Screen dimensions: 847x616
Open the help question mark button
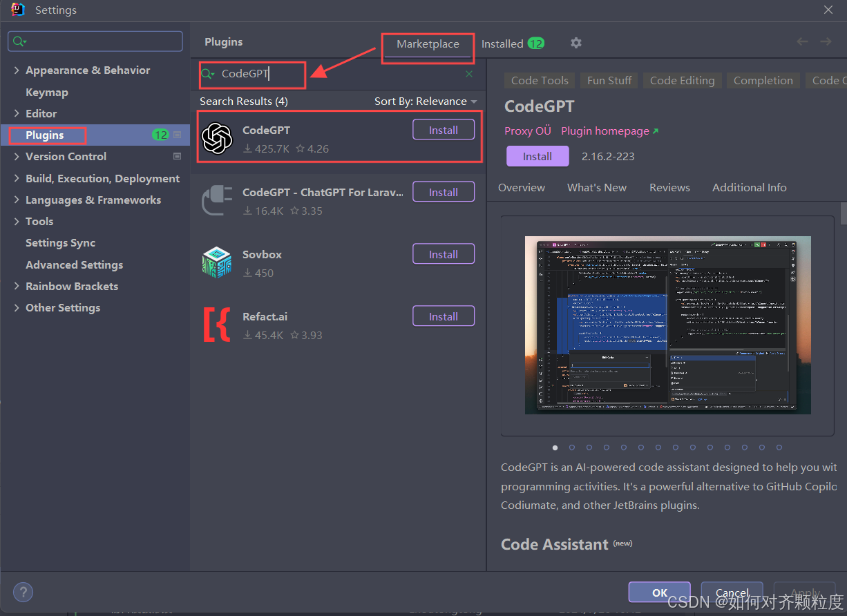[23, 592]
